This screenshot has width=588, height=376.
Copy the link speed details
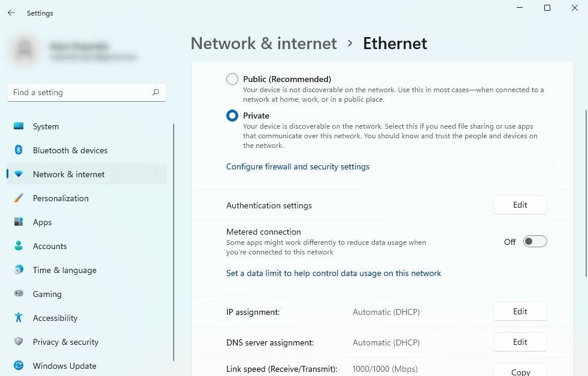point(520,370)
